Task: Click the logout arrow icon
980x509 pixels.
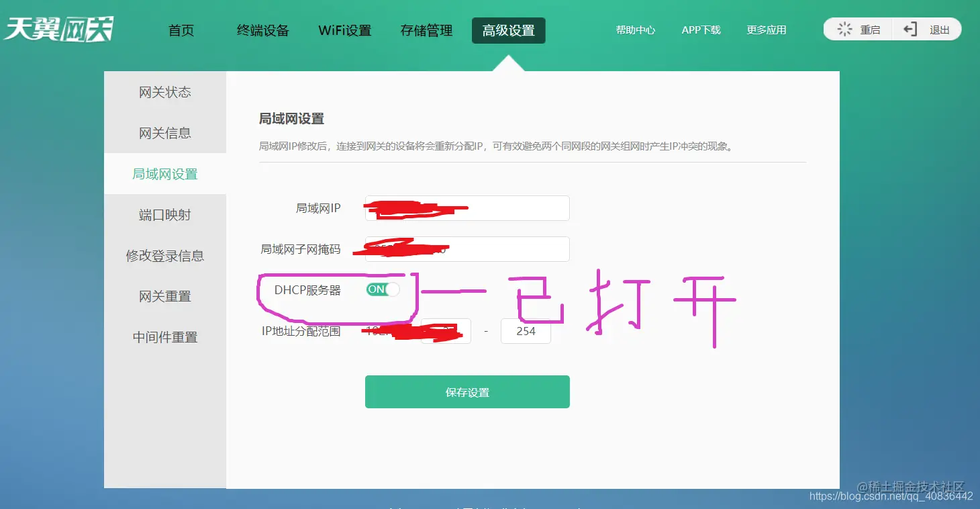Action: tap(910, 30)
